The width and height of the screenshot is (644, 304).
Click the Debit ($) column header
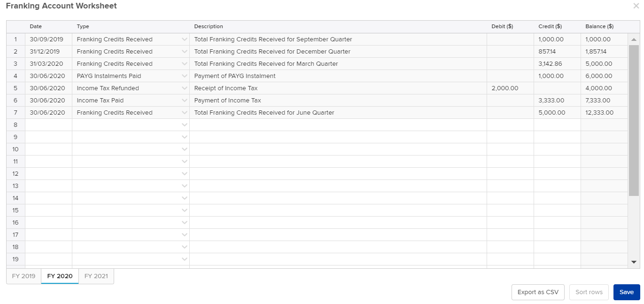tap(511, 27)
